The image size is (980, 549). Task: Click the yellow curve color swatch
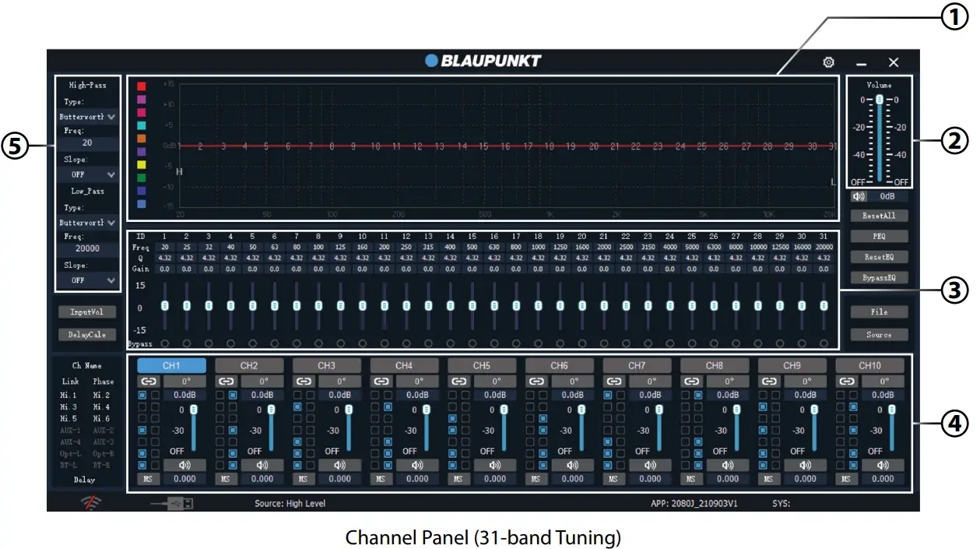click(x=142, y=165)
